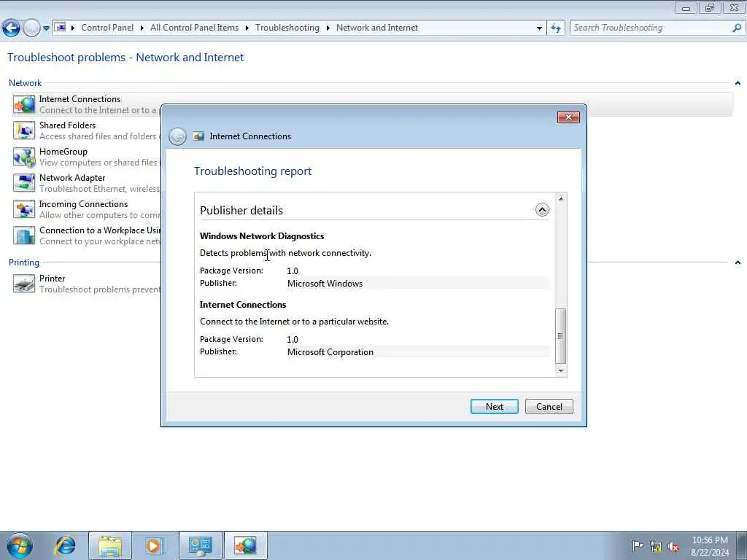Refresh the Troubleshooting page
Image resolution: width=747 pixels, height=560 pixels.
tap(555, 28)
